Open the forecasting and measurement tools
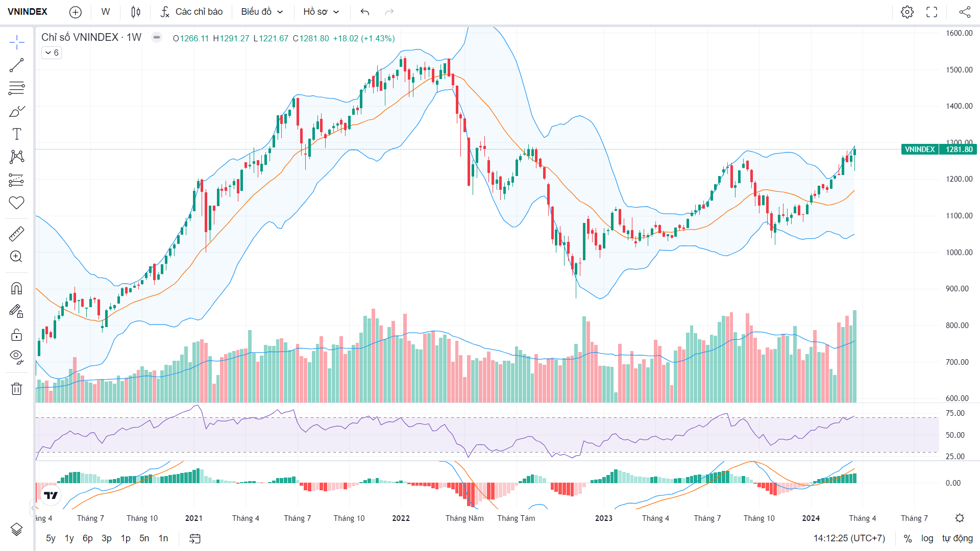This screenshot has width=980, height=551. [17, 180]
